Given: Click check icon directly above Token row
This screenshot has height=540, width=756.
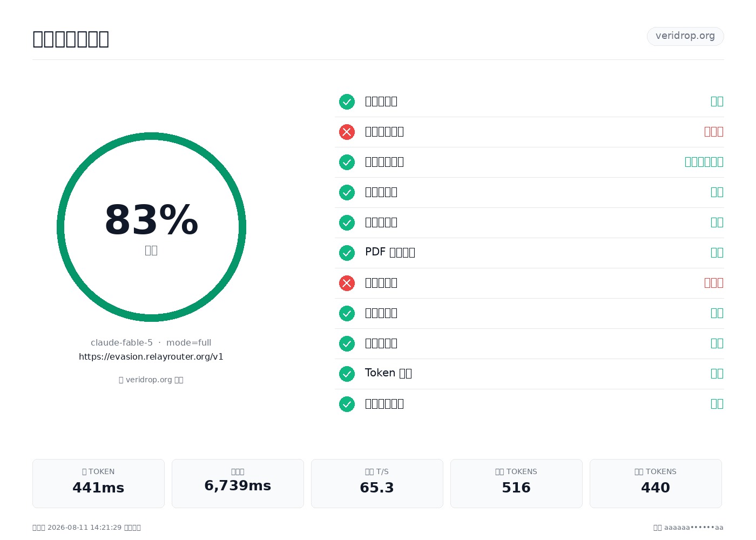Looking at the screenshot, I should click(347, 343).
